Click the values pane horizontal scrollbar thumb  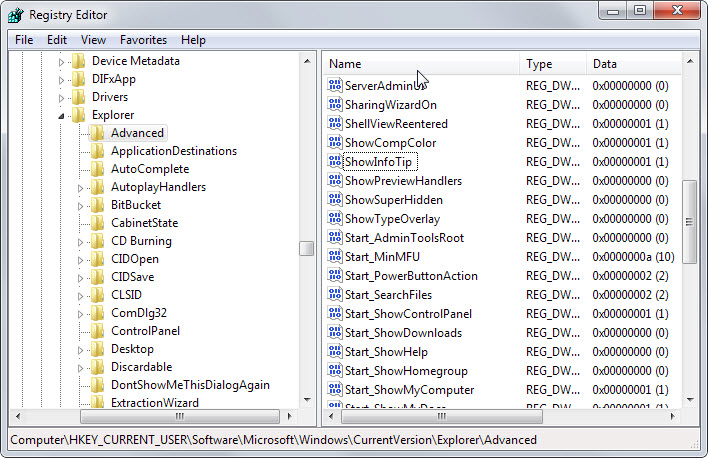(442, 416)
